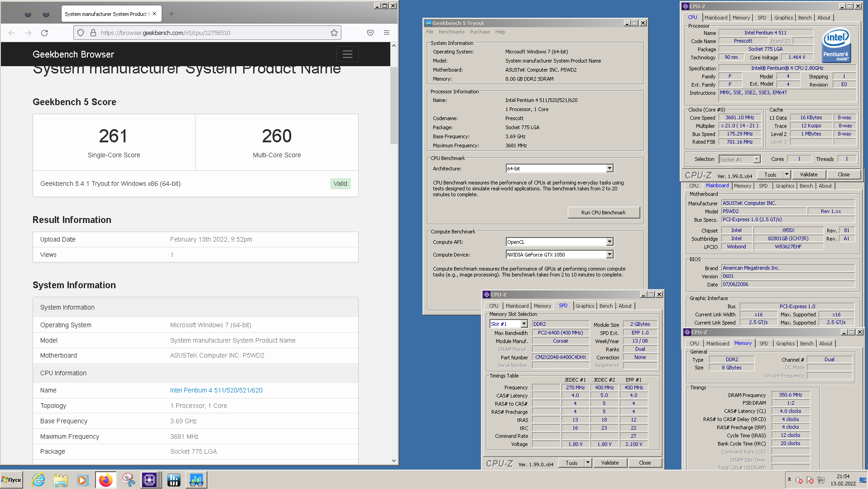Image resolution: width=868 pixels, height=489 pixels.
Task: Click Close button in CPU-Z SPD window
Action: [644, 463]
